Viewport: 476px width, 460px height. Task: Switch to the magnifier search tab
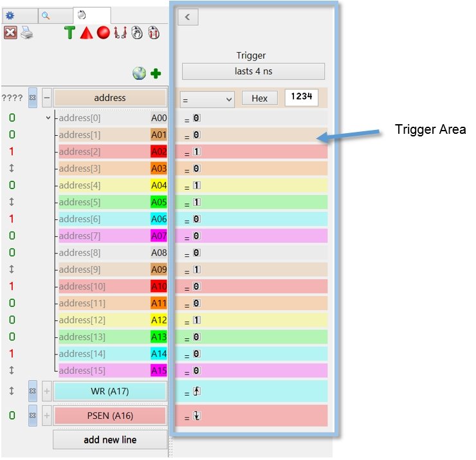click(46, 15)
